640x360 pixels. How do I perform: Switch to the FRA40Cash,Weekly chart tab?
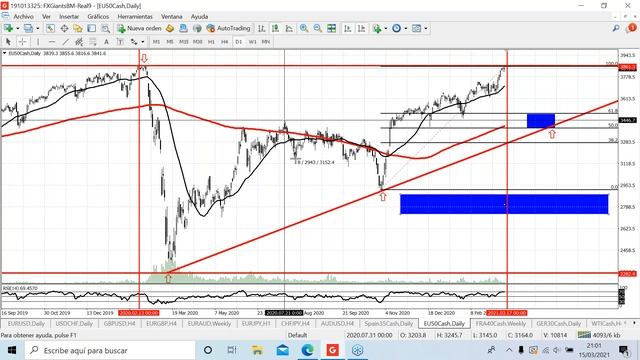click(501, 324)
